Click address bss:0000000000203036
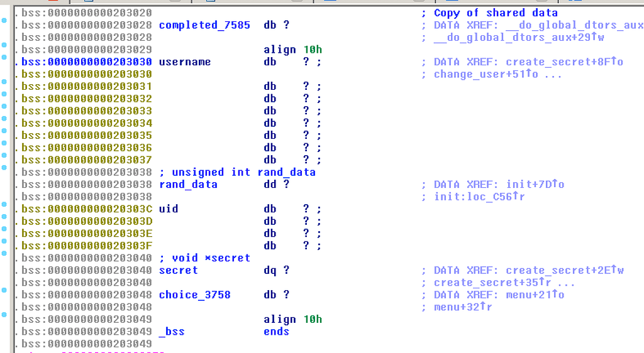 pos(87,148)
